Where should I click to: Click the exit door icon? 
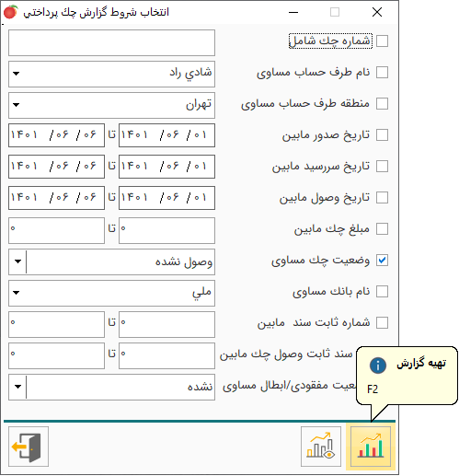29,447
